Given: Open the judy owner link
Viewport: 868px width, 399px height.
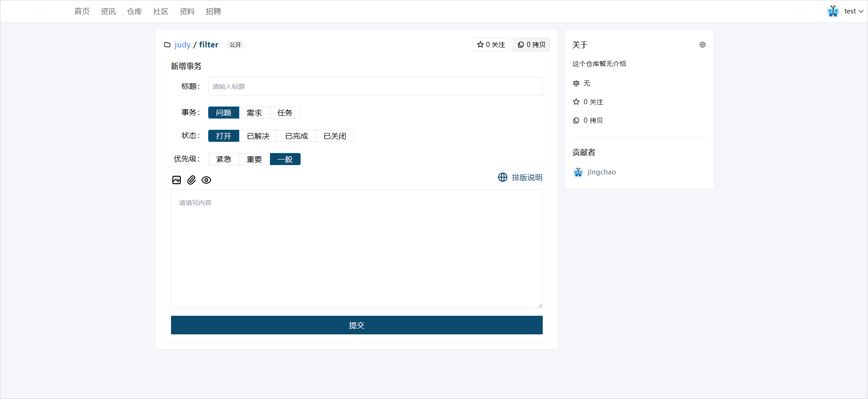Looking at the screenshot, I should tap(183, 45).
